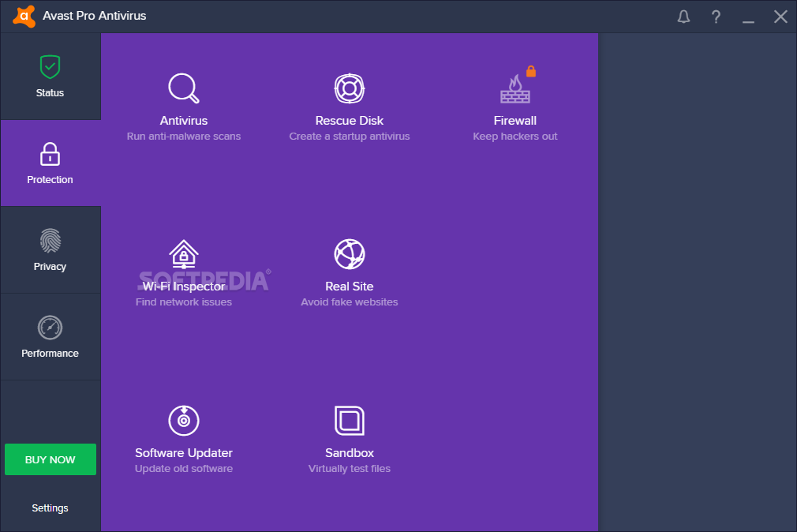Image resolution: width=797 pixels, height=532 pixels.
Task: Click 'Avoid fake websites' text
Action: tap(350, 302)
